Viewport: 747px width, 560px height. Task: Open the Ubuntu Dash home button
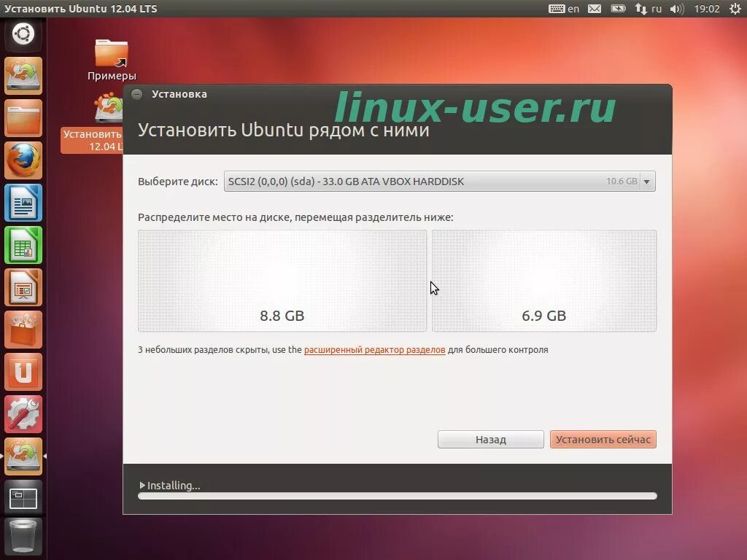[23, 34]
